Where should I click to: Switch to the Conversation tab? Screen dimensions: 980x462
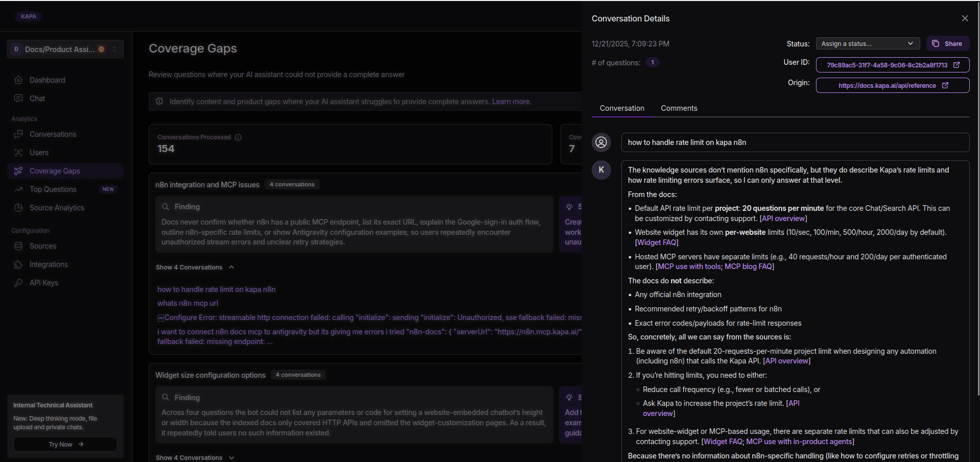click(x=622, y=108)
